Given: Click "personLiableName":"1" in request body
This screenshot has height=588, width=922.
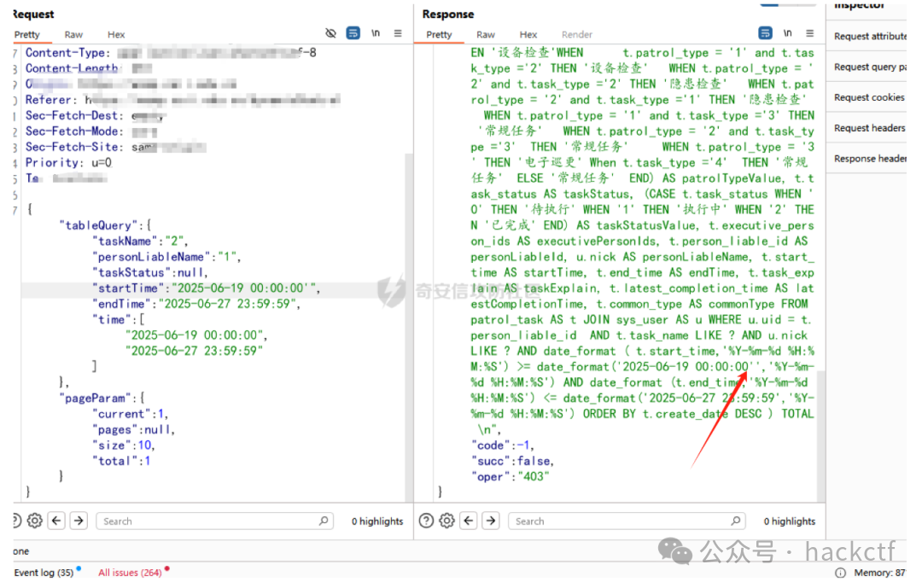Looking at the screenshot, I should pyautogui.click(x=166, y=257).
